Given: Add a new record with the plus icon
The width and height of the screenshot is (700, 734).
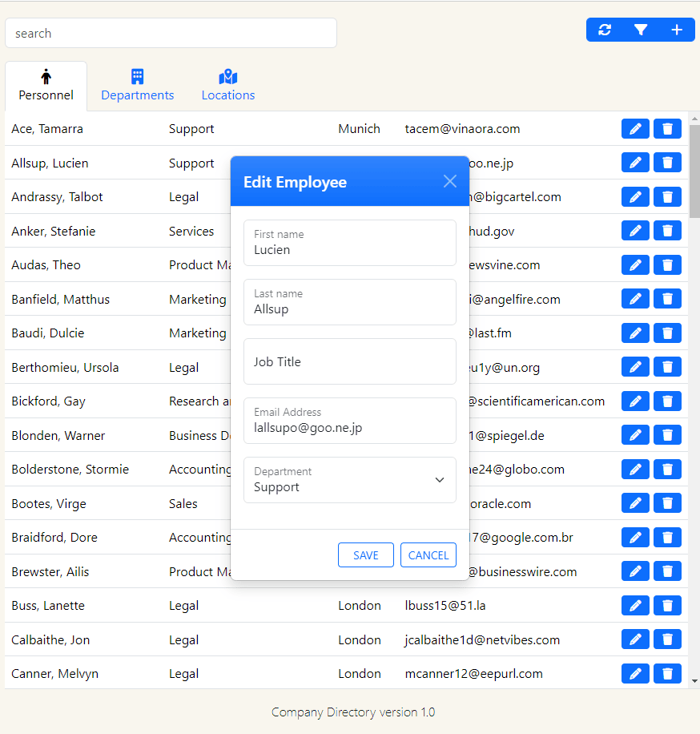Looking at the screenshot, I should 677,30.
